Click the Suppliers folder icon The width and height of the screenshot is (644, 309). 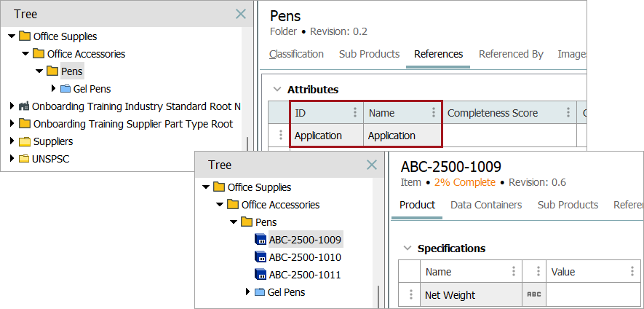(25, 141)
